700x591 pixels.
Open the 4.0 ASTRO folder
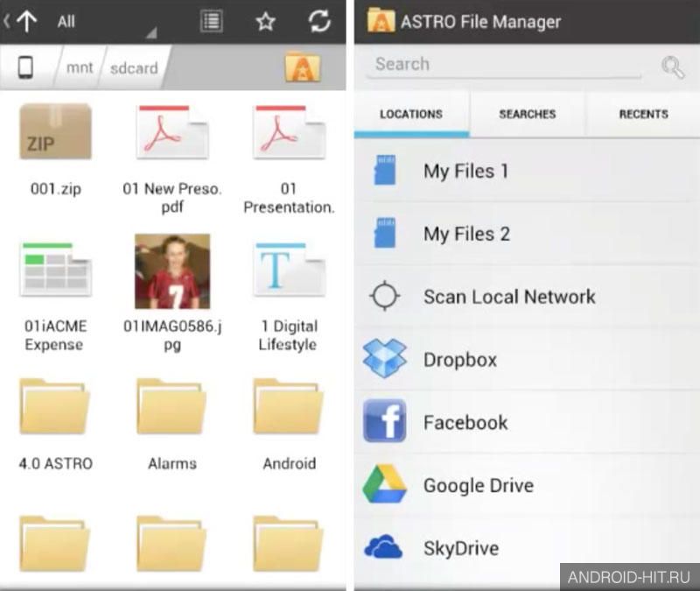[x=55, y=406]
